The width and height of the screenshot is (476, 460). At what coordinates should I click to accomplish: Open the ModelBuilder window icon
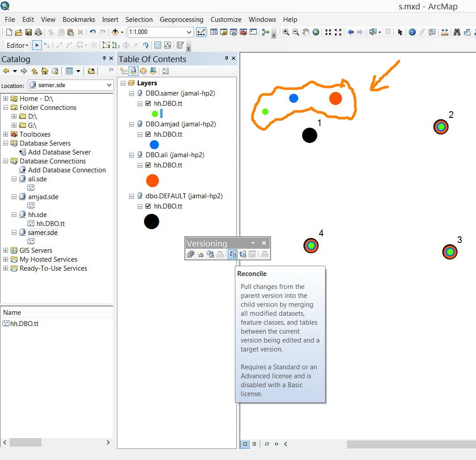266,32
